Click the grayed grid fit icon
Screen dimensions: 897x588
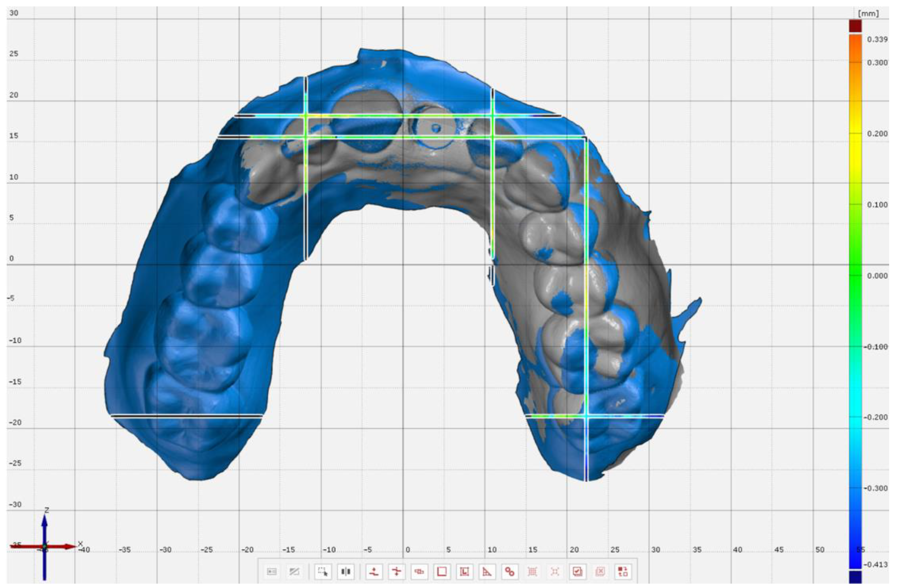532,572
